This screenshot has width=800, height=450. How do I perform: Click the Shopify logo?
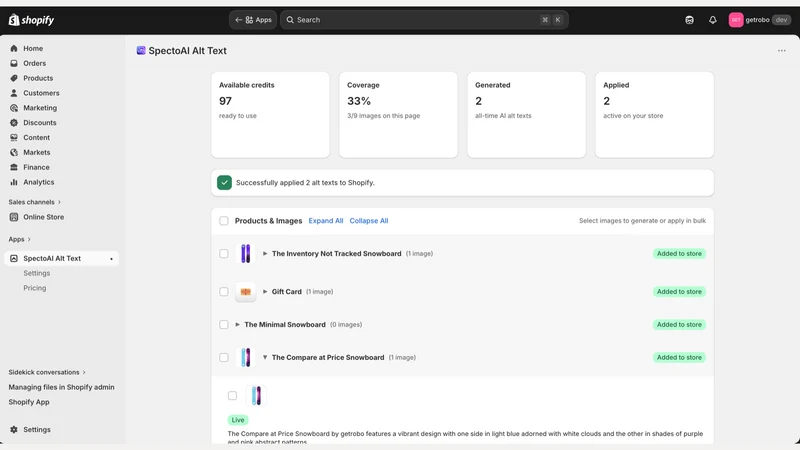coord(31,20)
